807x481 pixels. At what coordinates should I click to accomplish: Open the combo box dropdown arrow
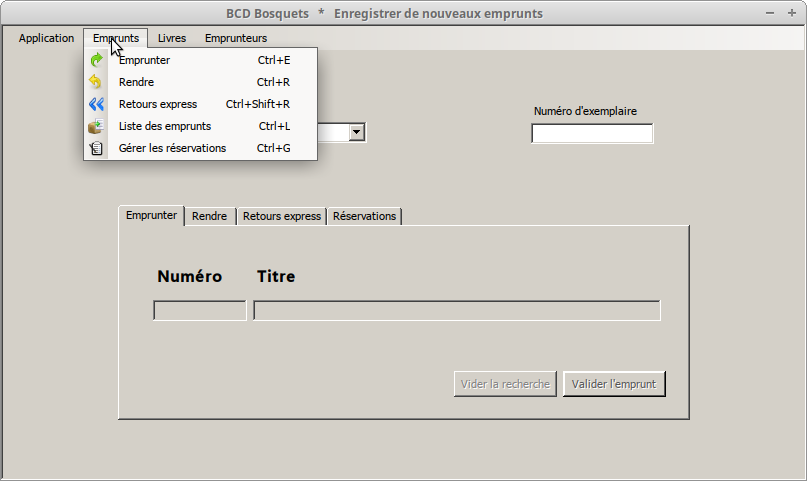(357, 132)
